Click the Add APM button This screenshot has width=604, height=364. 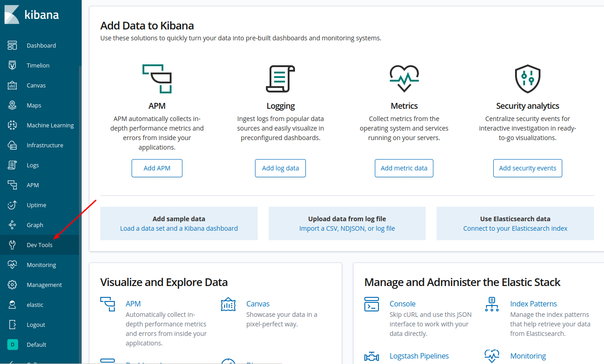pyautogui.click(x=157, y=168)
